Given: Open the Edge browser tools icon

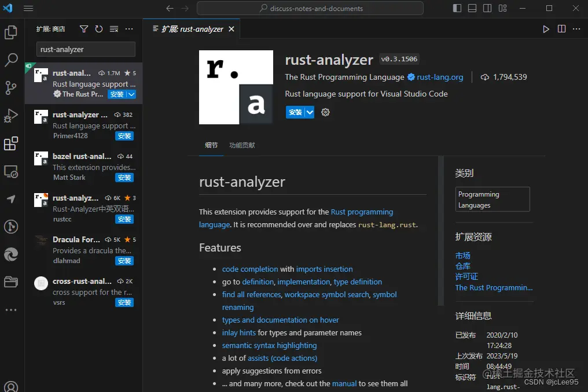Looking at the screenshot, I should click(x=11, y=254).
